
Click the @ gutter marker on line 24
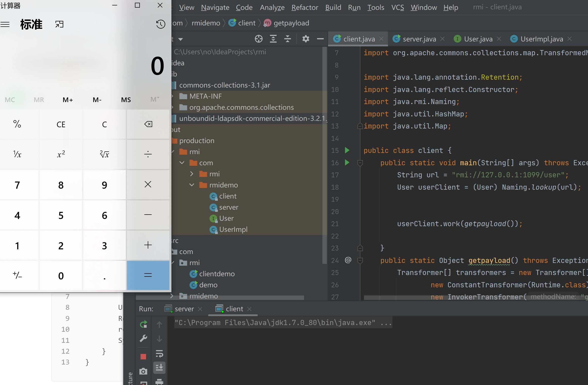tap(348, 260)
